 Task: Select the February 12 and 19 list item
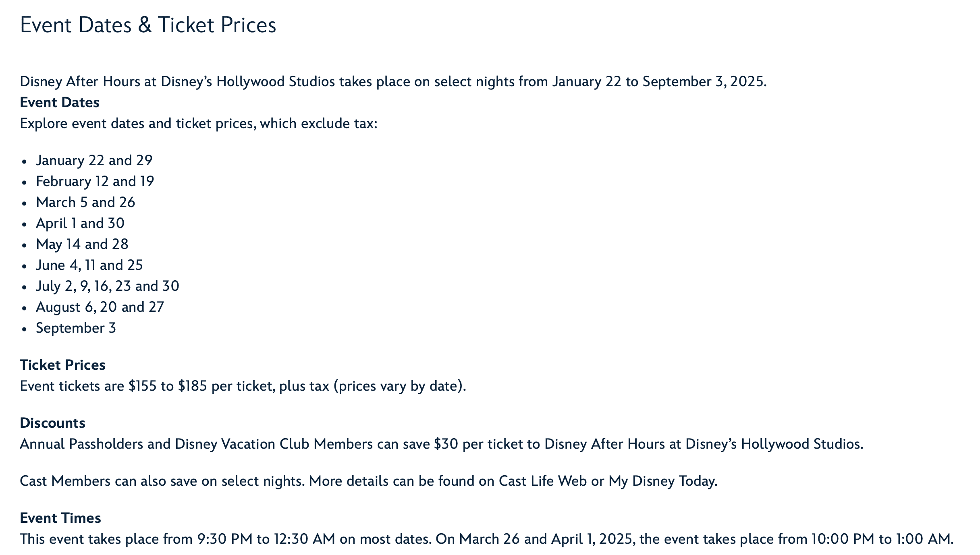(95, 181)
